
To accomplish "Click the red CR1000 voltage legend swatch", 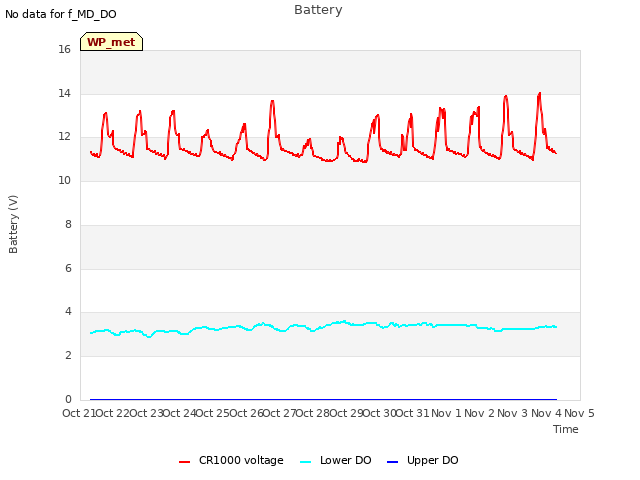I will tap(184, 462).
